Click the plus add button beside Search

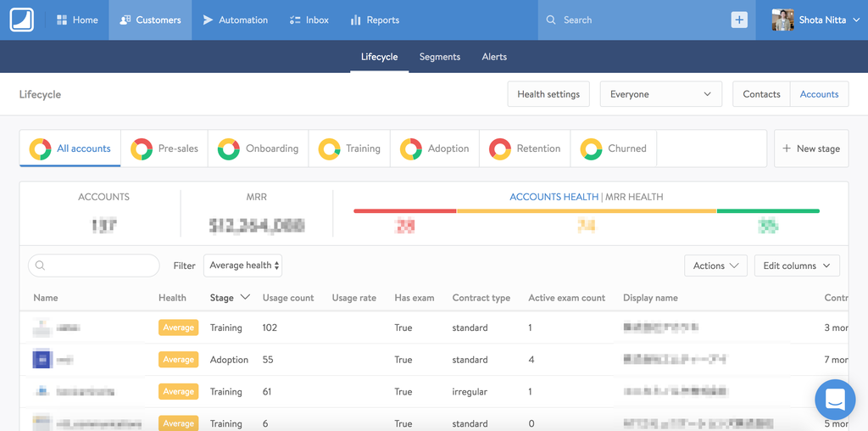739,20
